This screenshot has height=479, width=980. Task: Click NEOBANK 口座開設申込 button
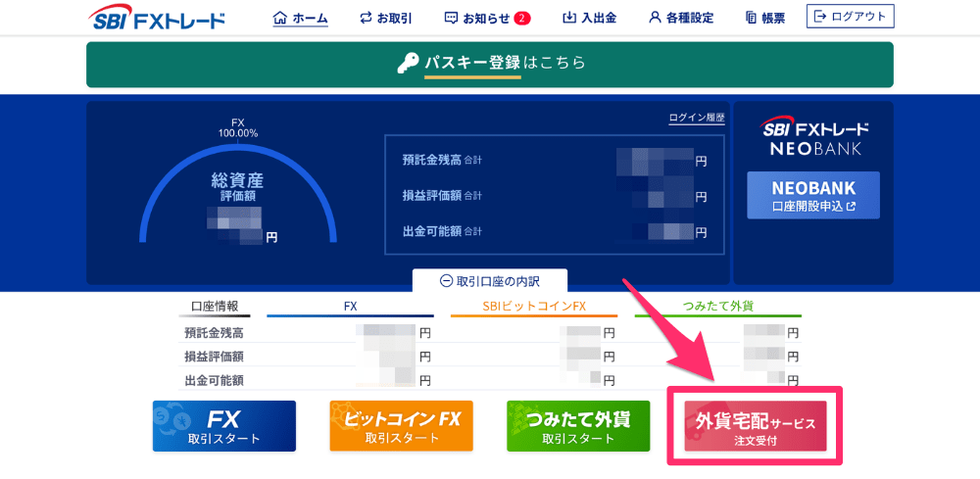click(x=813, y=196)
